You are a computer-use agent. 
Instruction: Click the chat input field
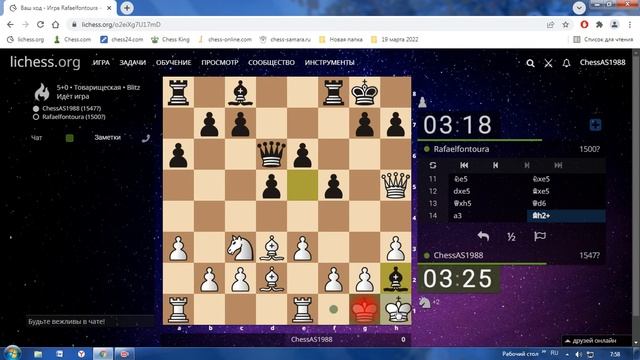click(90, 322)
